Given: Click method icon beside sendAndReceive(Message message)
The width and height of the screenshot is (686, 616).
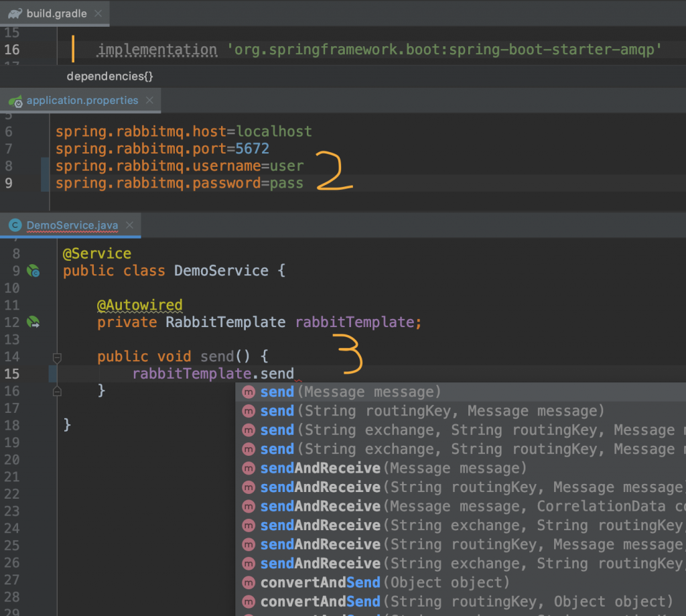Looking at the screenshot, I should (x=249, y=469).
